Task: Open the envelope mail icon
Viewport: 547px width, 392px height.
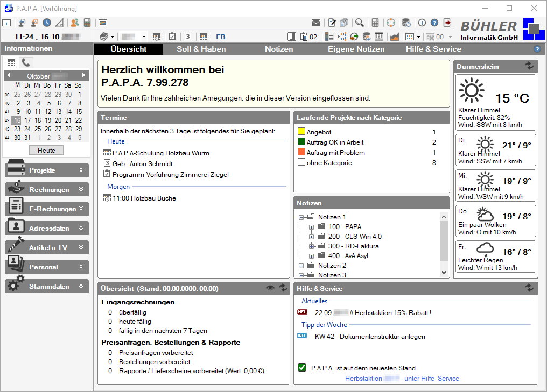Action: (316, 23)
